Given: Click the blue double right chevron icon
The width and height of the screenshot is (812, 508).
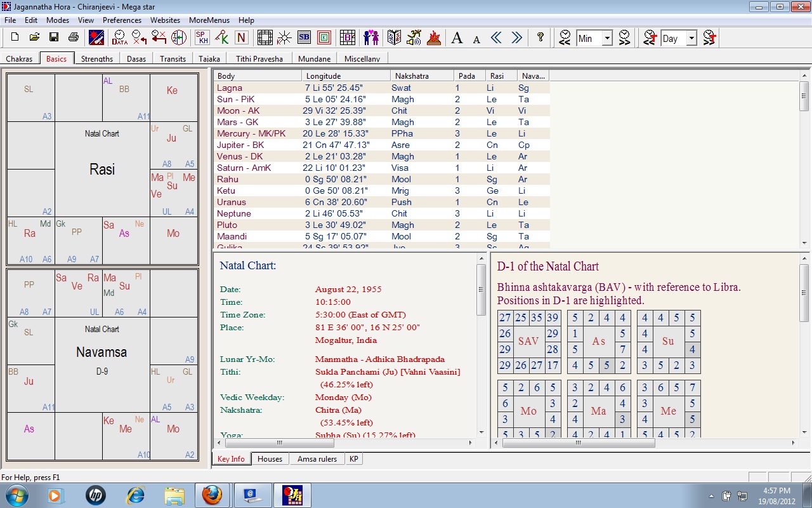Looking at the screenshot, I should [x=516, y=37].
